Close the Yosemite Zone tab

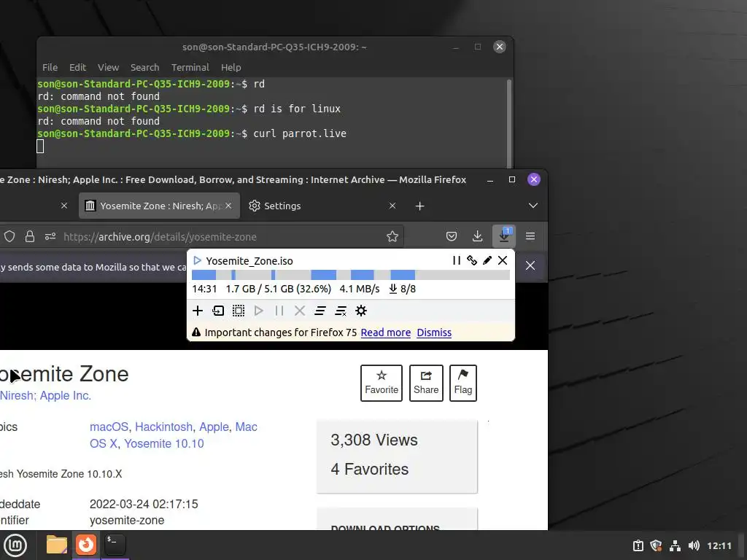click(x=228, y=206)
